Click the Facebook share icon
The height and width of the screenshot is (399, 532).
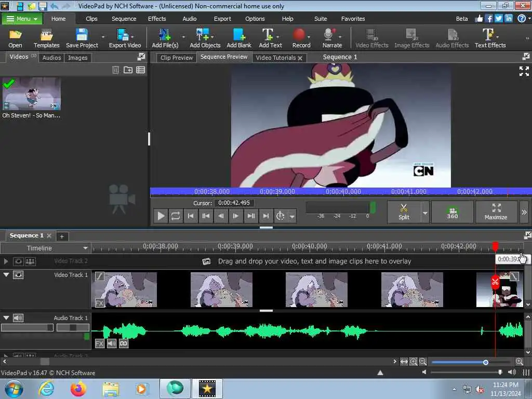488,18
